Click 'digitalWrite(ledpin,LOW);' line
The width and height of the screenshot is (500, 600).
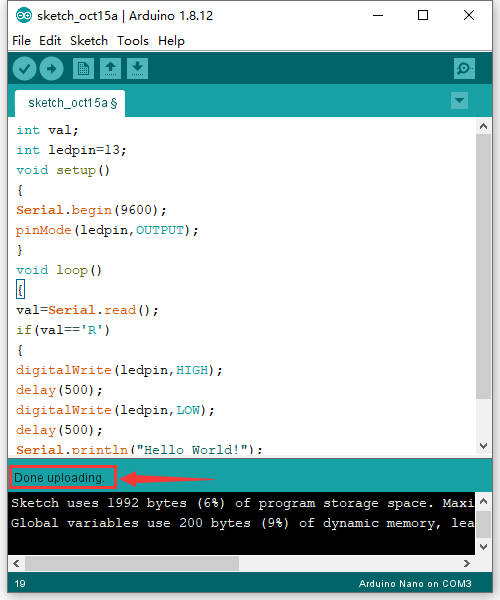coord(115,410)
